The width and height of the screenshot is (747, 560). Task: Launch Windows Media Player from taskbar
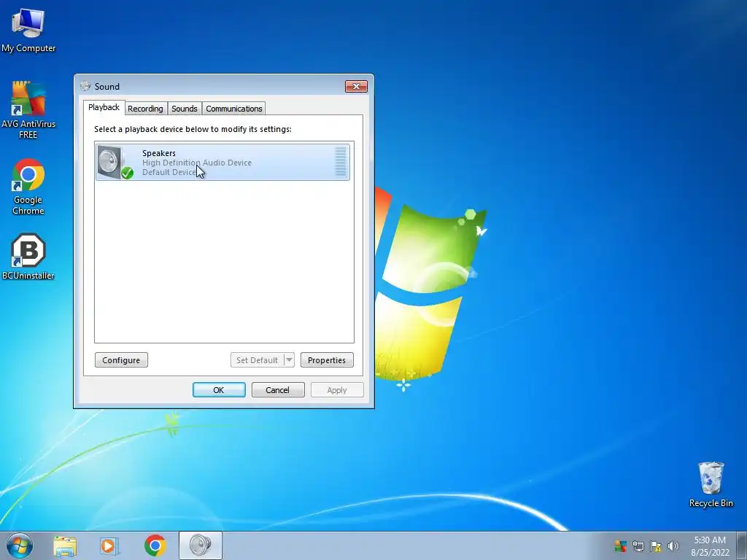pyautogui.click(x=109, y=545)
